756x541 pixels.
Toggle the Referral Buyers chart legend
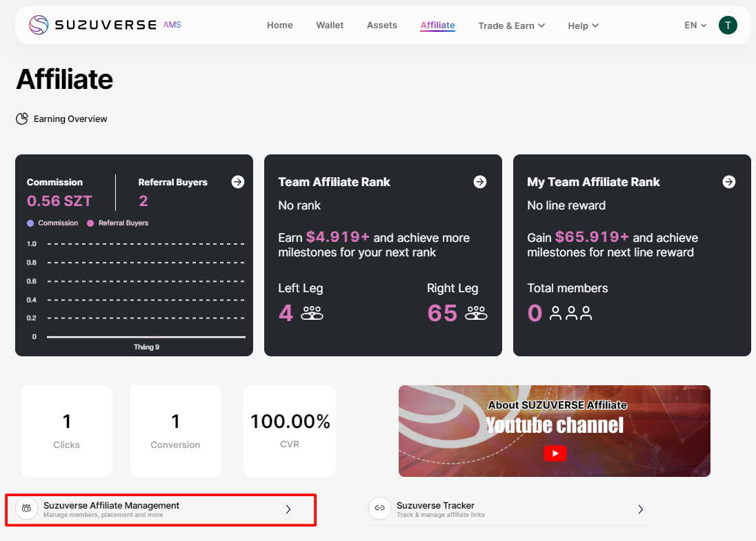tap(117, 223)
